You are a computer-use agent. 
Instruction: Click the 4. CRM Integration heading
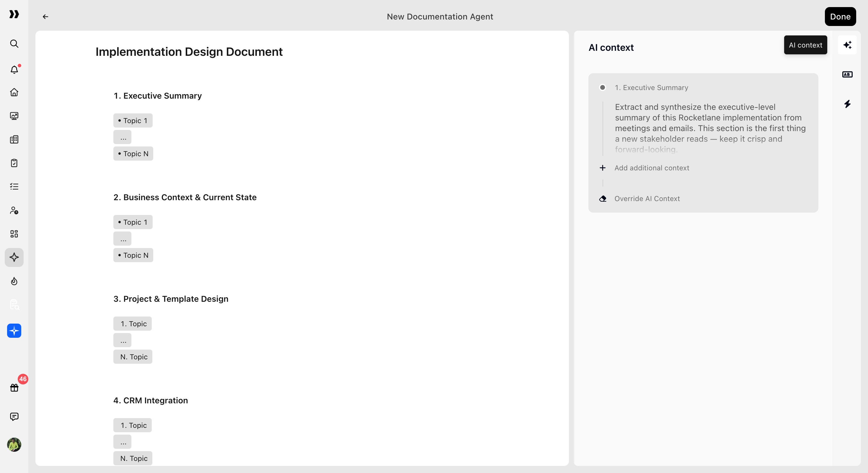pyautogui.click(x=150, y=401)
